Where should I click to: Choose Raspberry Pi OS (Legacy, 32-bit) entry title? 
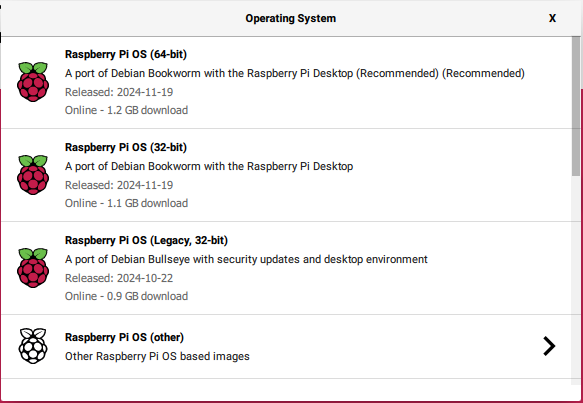click(x=146, y=240)
